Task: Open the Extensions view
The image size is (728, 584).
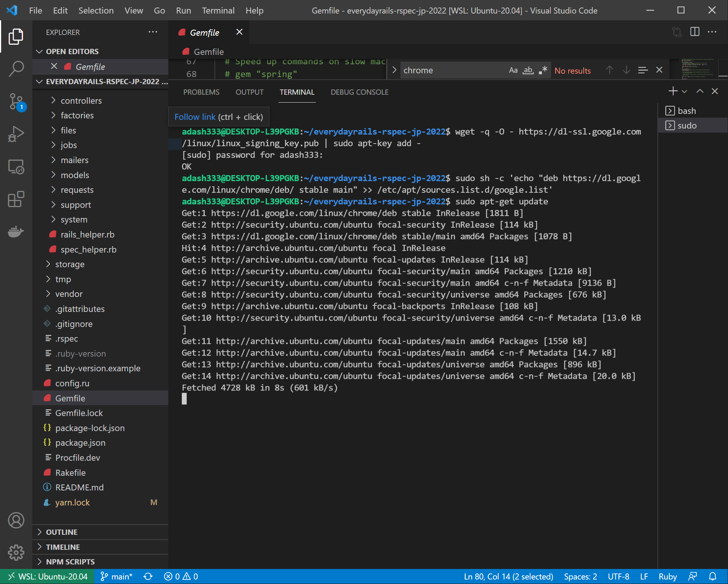Action: click(16, 199)
